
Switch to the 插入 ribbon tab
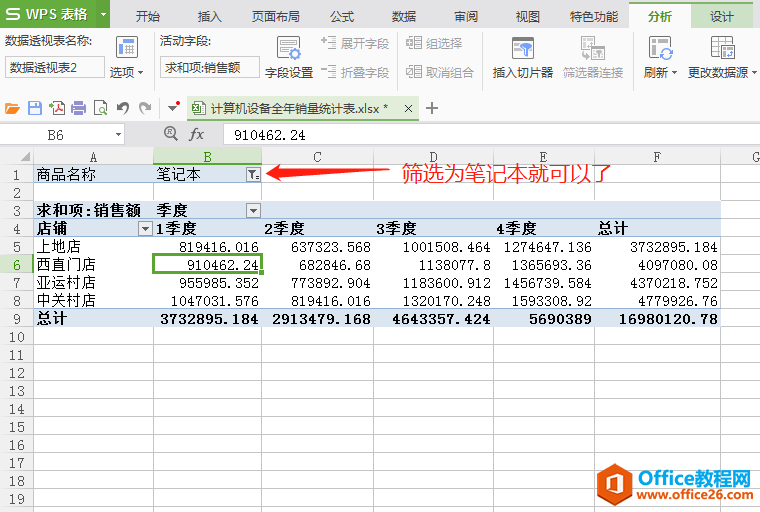210,16
